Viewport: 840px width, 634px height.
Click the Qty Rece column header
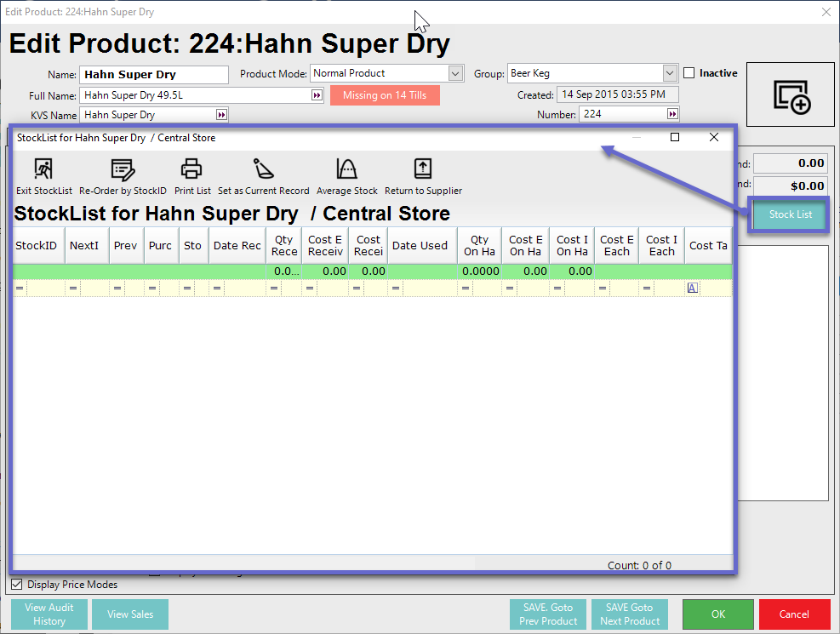284,245
